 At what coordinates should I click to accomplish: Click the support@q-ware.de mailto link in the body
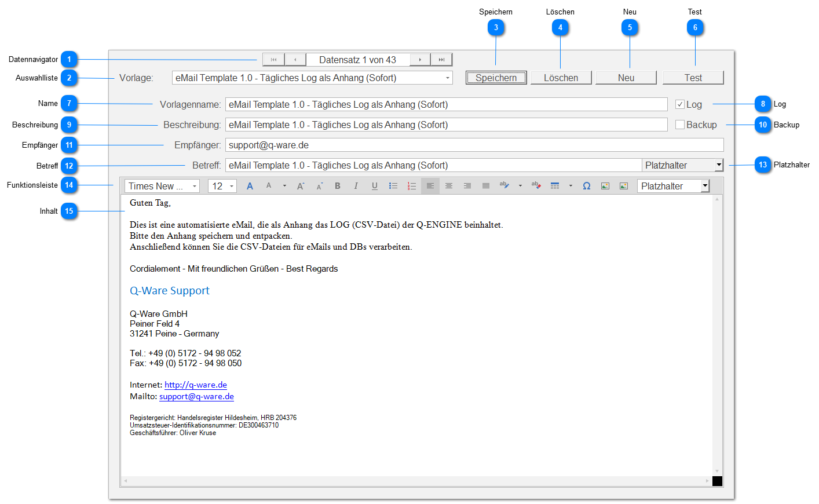pos(196,396)
